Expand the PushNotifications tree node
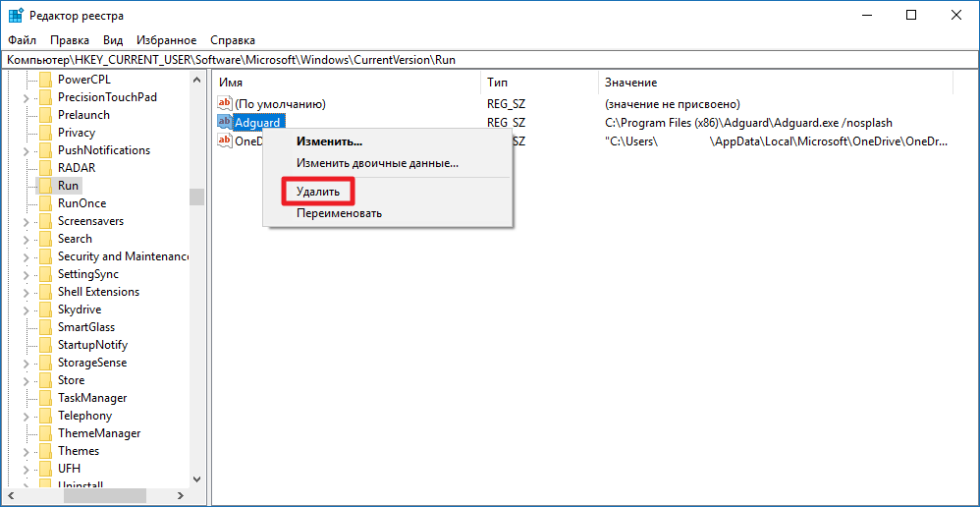The width and height of the screenshot is (980, 507). 26,150
